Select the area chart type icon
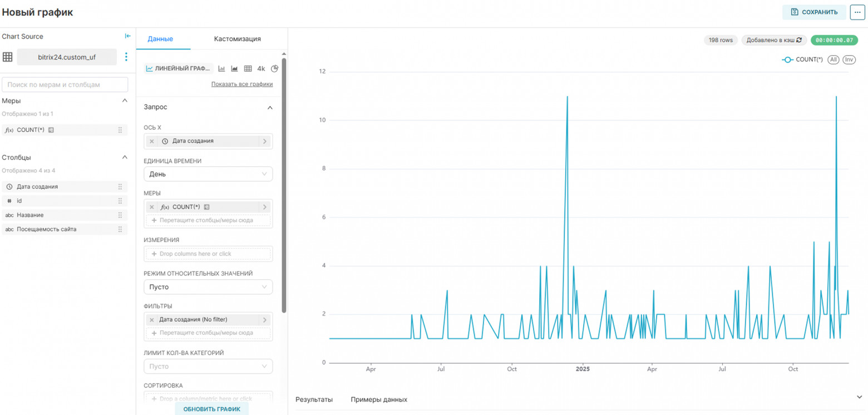This screenshot has width=868, height=415. [x=234, y=69]
